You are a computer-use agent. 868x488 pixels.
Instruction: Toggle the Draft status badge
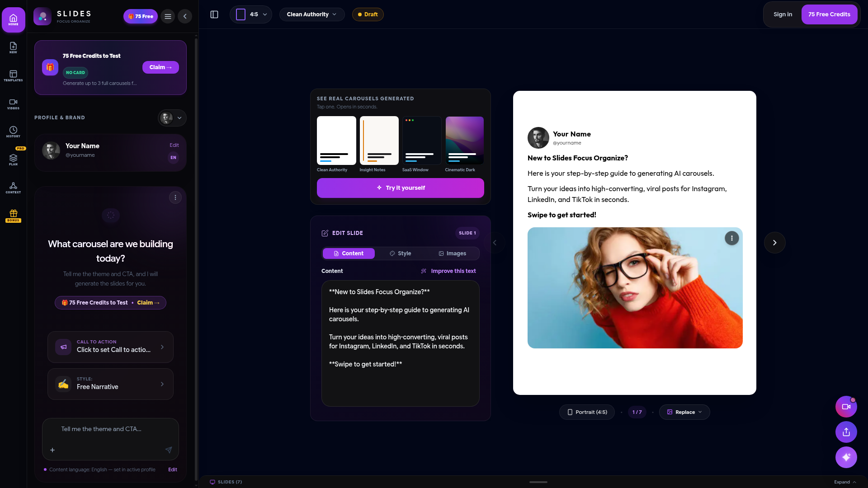[368, 14]
